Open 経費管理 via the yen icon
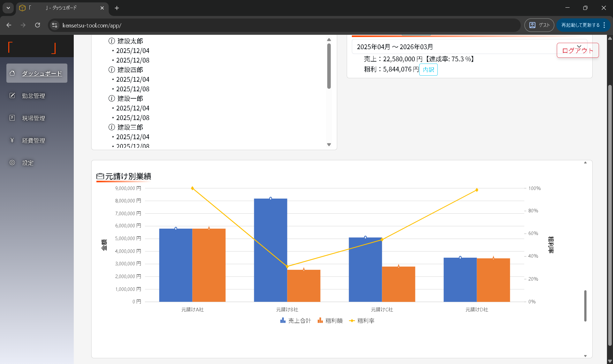This screenshot has height=364, width=613. 12,140
